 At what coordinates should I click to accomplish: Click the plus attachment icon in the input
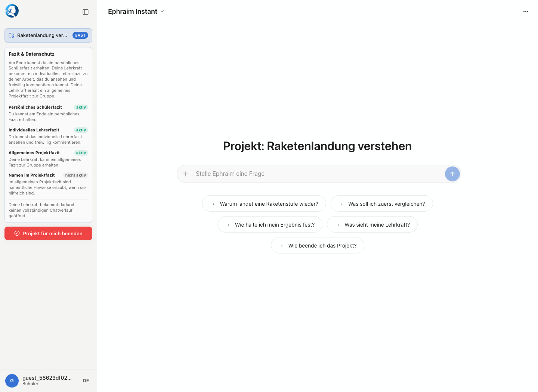point(186,174)
